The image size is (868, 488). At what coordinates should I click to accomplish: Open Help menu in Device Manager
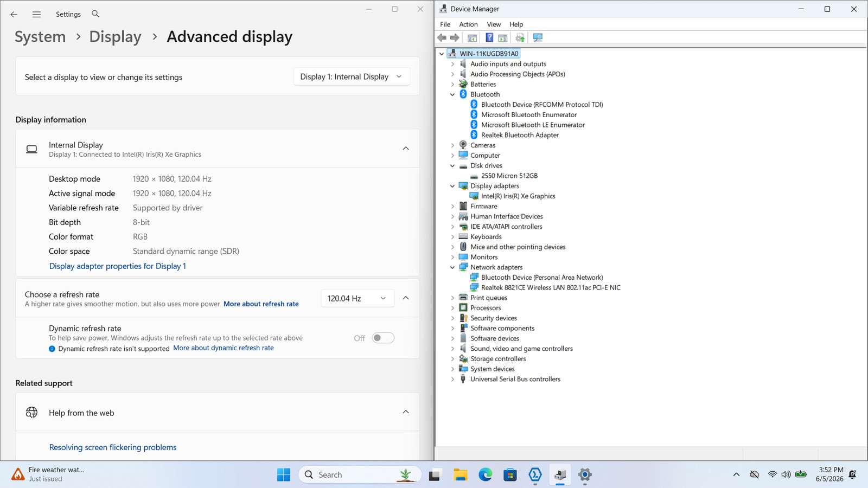[516, 24]
